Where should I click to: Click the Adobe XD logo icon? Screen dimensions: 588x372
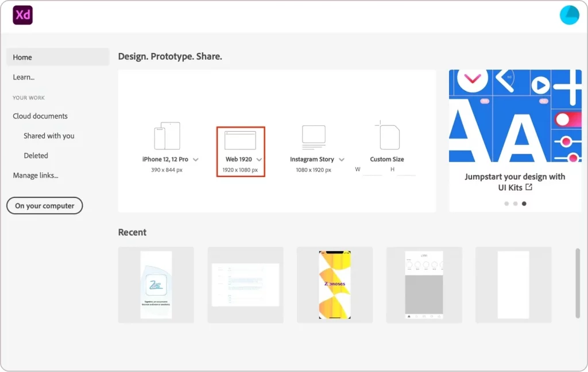click(22, 15)
